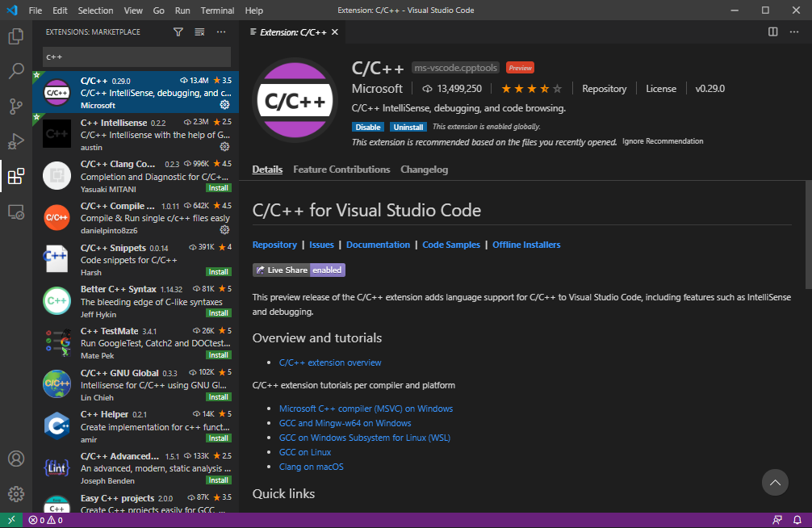Open errors and warnings in status bar
812x528 pixels.
pyautogui.click(x=45, y=520)
